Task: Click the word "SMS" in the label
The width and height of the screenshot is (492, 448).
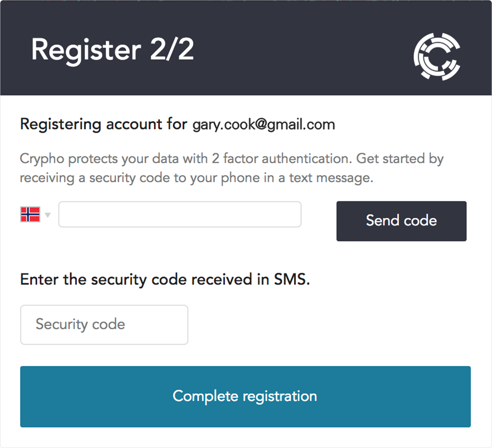Action: [291, 279]
